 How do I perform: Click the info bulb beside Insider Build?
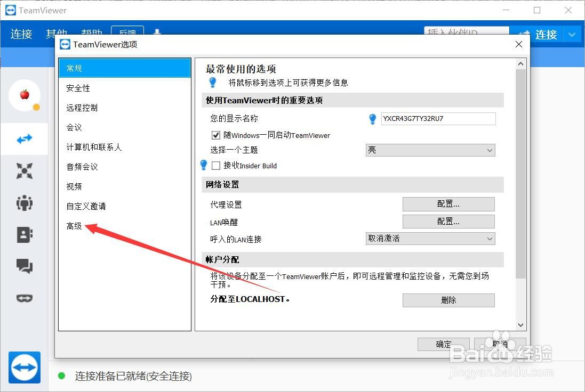point(203,165)
